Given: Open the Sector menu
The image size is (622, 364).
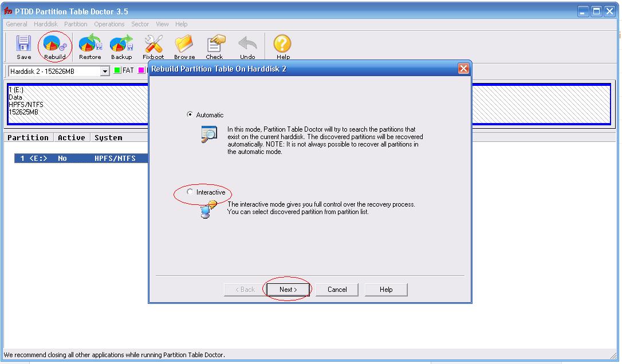Looking at the screenshot, I should 140,24.
